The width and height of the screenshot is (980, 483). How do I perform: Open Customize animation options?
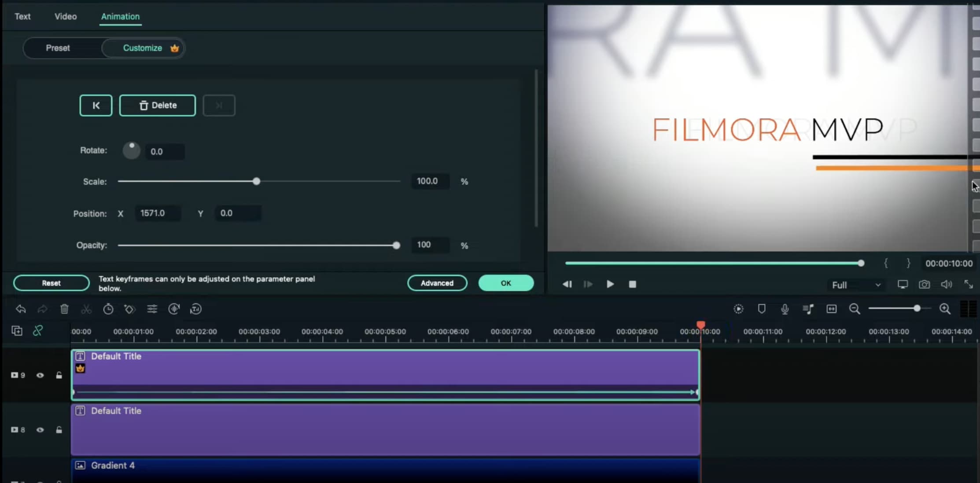click(142, 48)
